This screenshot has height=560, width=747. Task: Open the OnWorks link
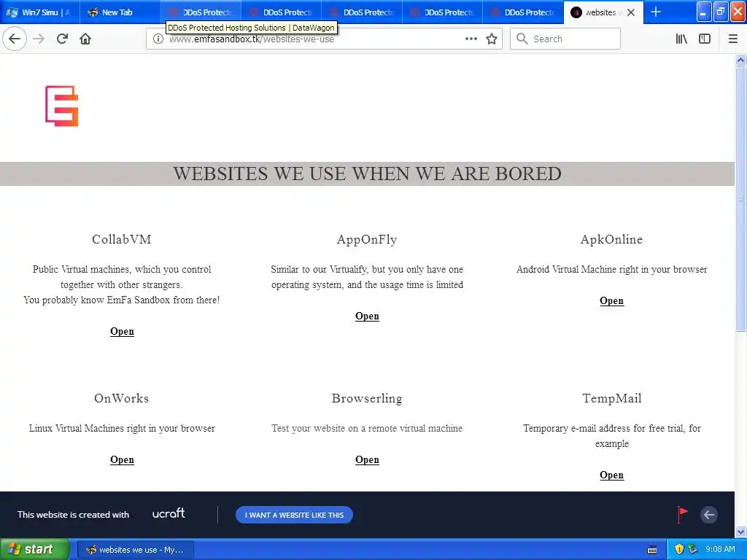[122, 460]
